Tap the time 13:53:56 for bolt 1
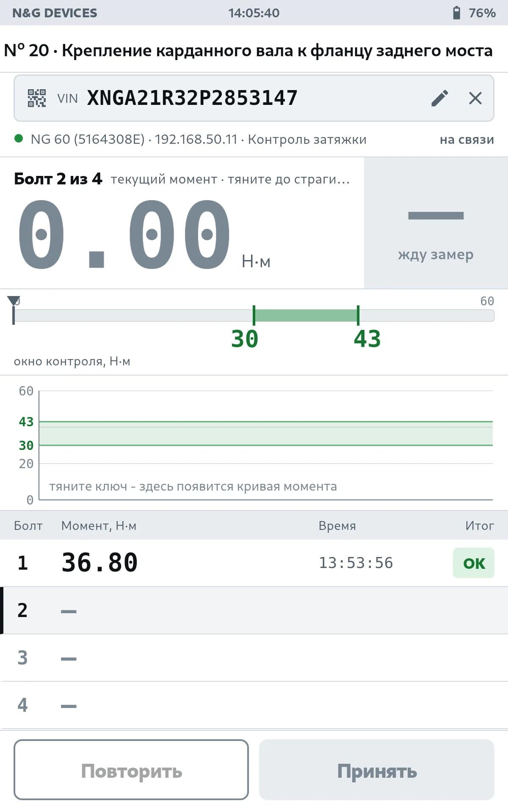The height and width of the screenshot is (812, 508). coord(356,563)
